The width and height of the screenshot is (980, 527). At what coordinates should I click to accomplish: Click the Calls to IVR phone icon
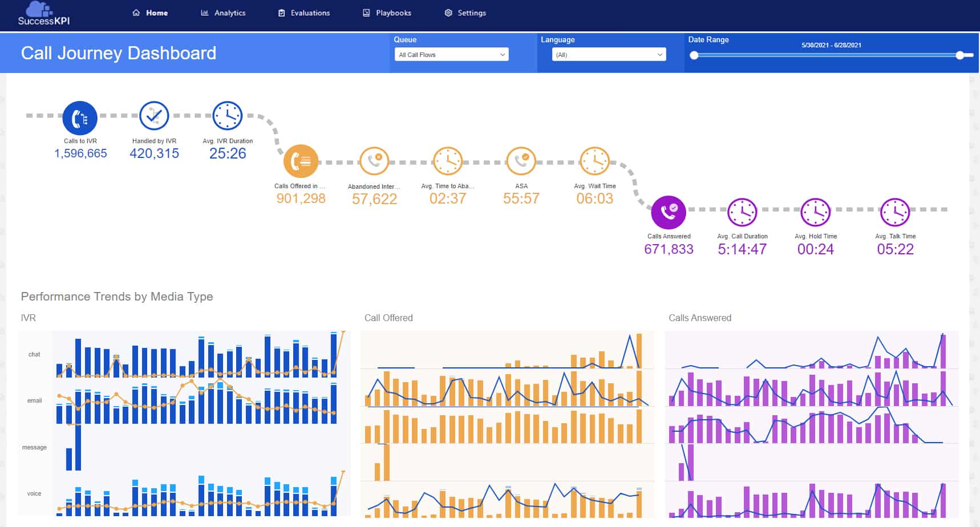coord(80,115)
